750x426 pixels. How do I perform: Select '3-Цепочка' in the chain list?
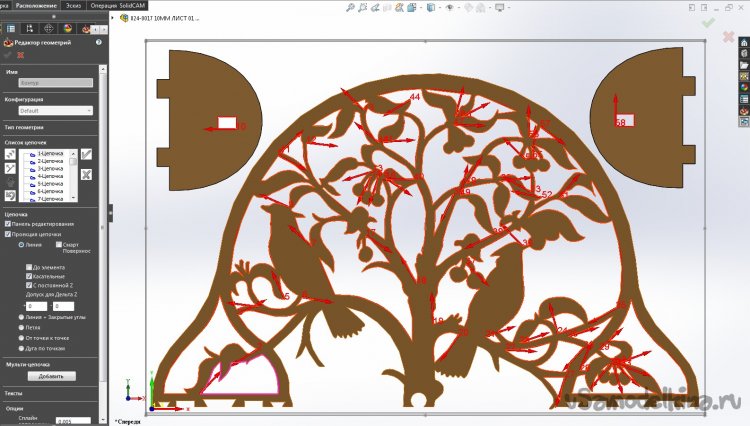[50, 168]
